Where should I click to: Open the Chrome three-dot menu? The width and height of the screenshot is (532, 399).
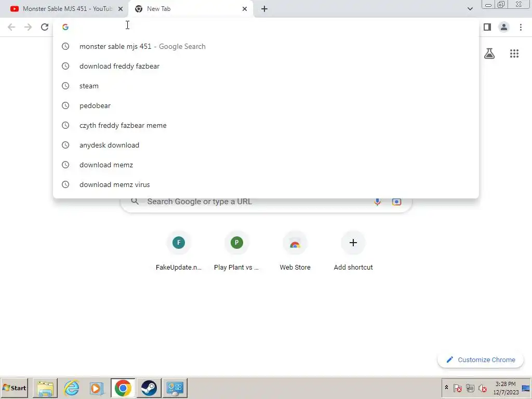pyautogui.click(x=521, y=27)
